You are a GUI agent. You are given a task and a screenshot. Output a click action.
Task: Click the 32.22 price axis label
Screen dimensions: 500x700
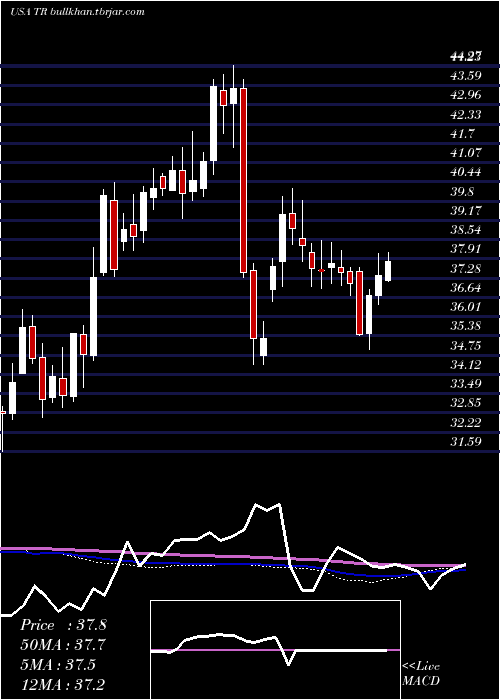[466, 422]
